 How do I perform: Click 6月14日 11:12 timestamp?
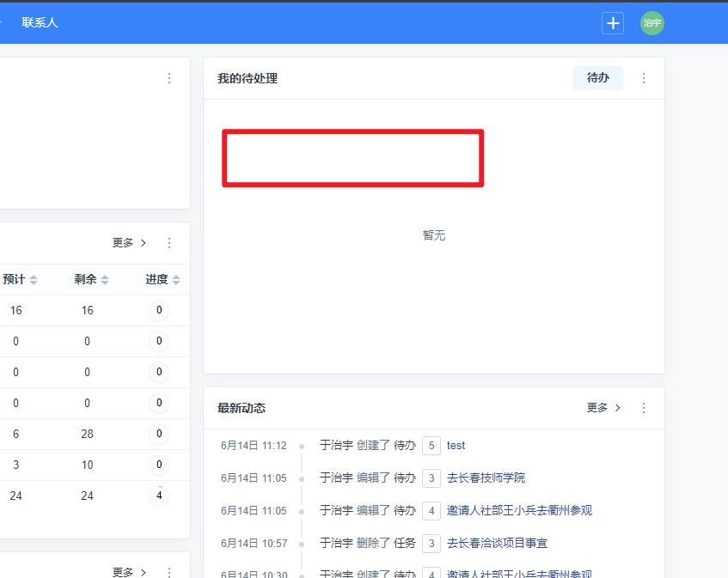pos(254,446)
